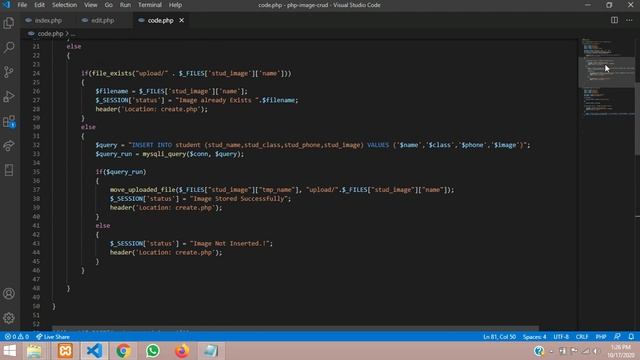Click the editor vertical scrollbar
This screenshot has height=360, width=640.
[x=637, y=118]
